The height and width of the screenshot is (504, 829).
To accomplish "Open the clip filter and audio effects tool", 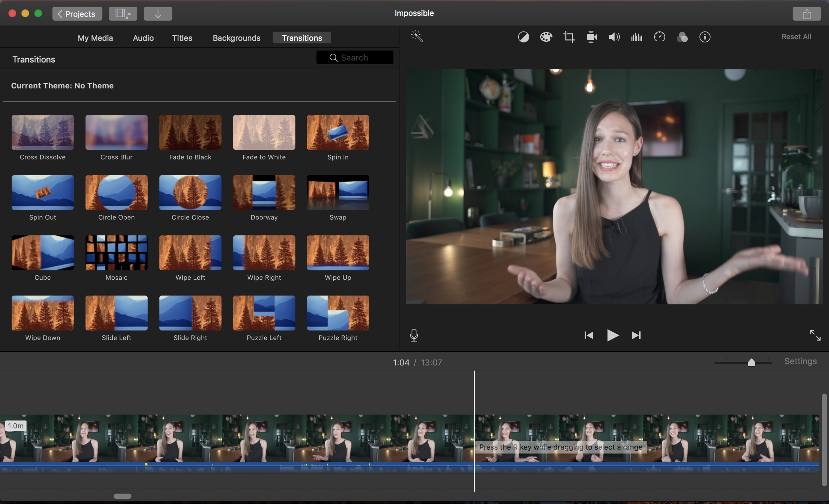I will pos(682,37).
